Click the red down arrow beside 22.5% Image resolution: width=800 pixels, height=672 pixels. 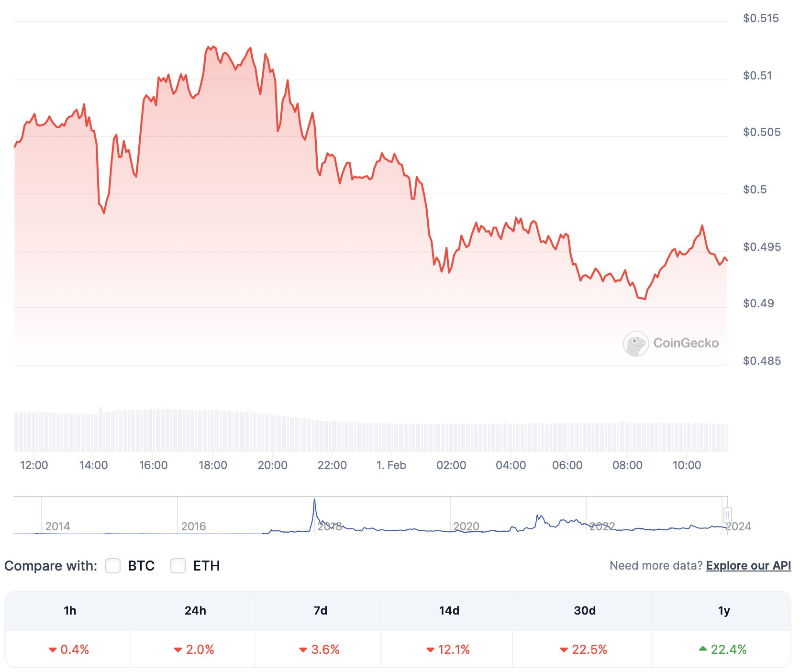[564, 650]
